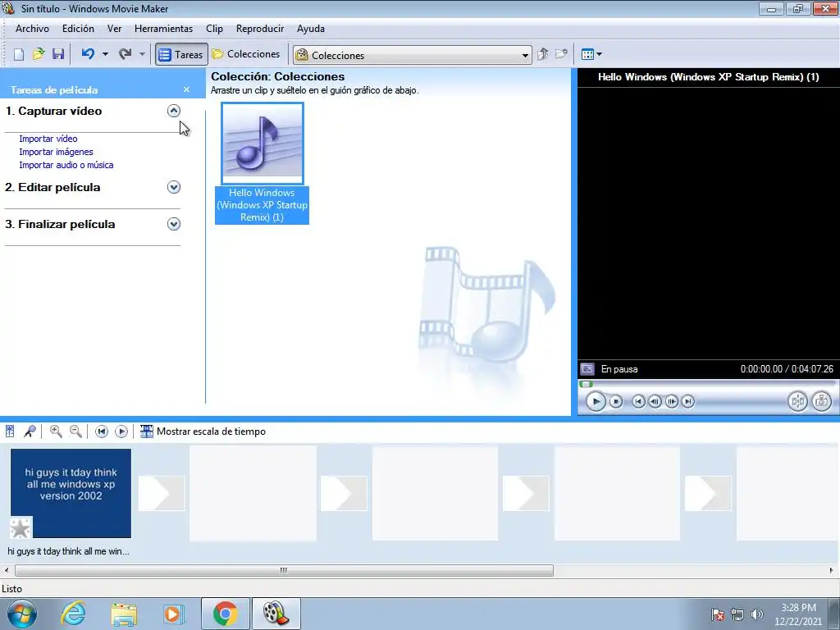Screen dimensions: 840x630
Task: Zoom in on the timeline
Action: click(x=56, y=431)
